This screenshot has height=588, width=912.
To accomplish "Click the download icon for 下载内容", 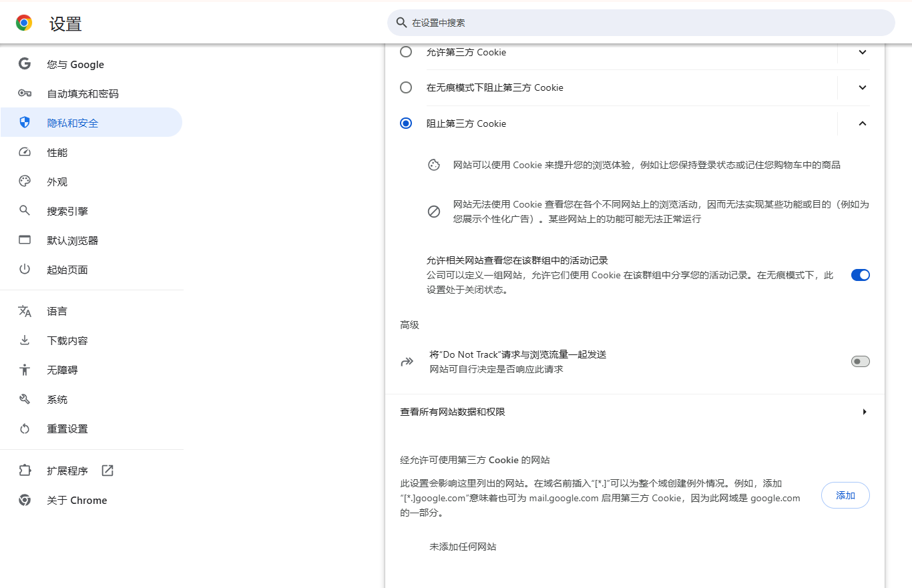I will point(25,340).
